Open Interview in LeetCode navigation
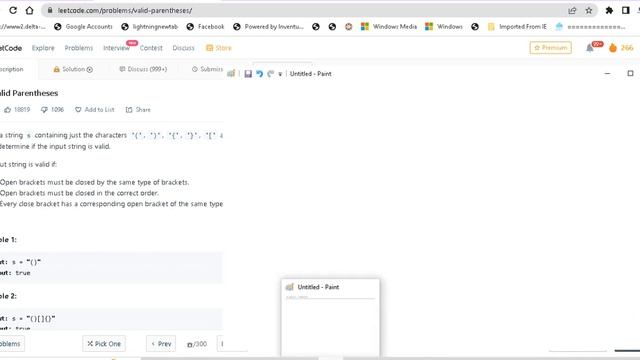The image size is (640, 360). point(116,48)
